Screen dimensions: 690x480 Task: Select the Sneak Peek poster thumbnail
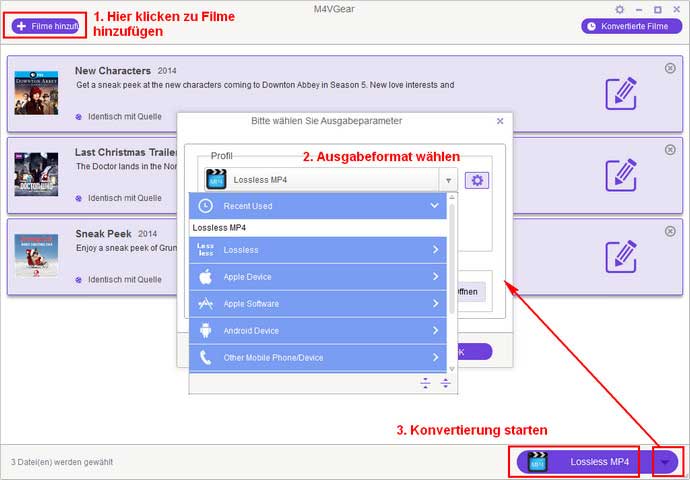click(36, 256)
